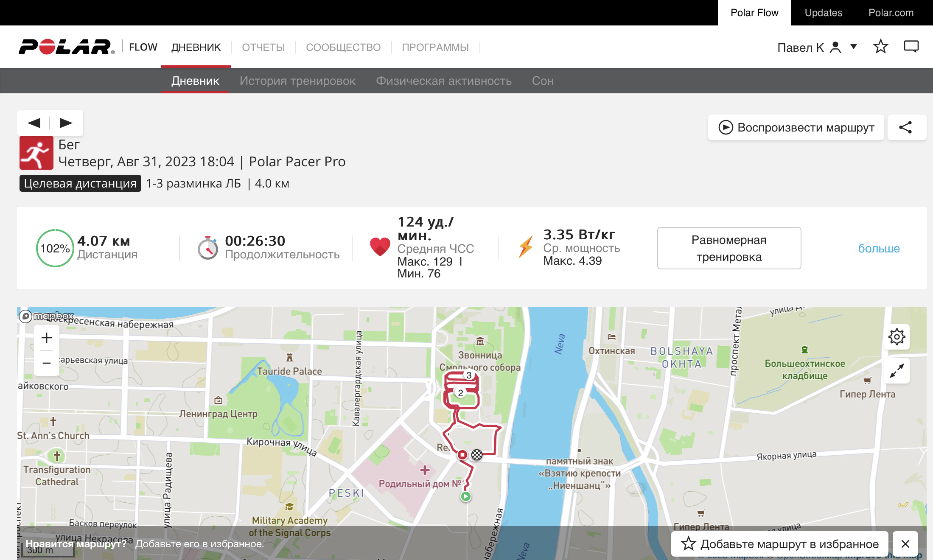Image resolution: width=933 pixels, height=560 pixels.
Task: Expand the Павел К user dropdown arrow
Action: (x=854, y=47)
